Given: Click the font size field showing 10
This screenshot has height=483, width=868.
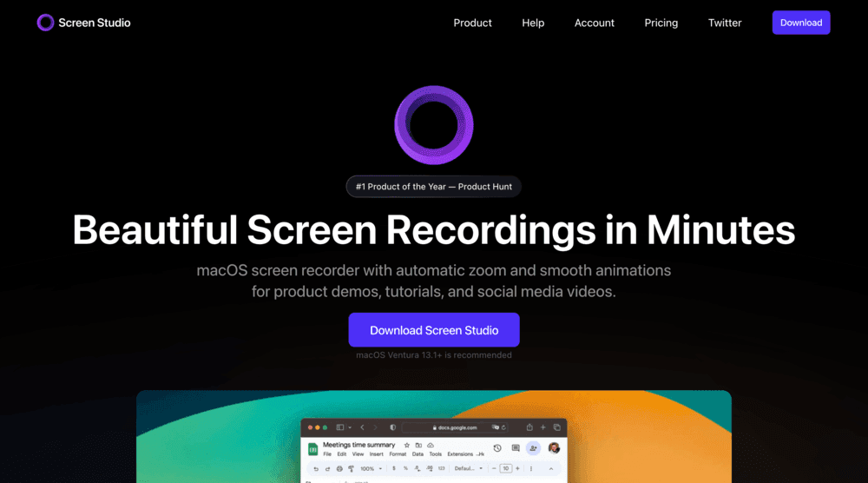Looking at the screenshot, I should [506, 468].
